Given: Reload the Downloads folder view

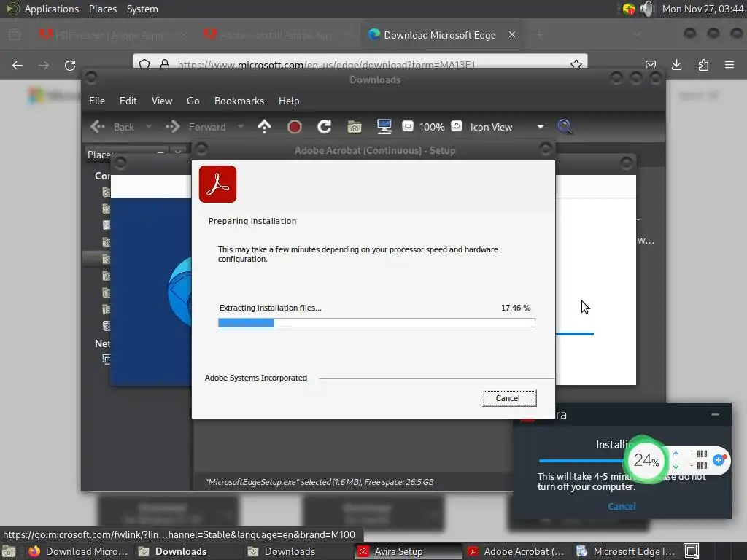Looking at the screenshot, I should (x=325, y=127).
